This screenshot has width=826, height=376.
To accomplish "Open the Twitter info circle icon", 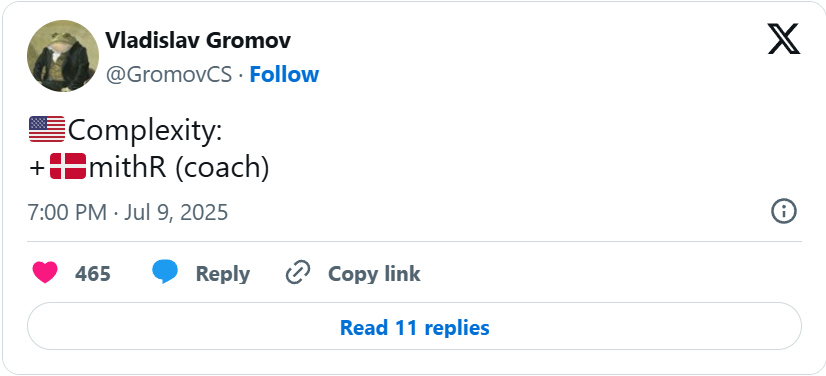I will (x=784, y=212).
